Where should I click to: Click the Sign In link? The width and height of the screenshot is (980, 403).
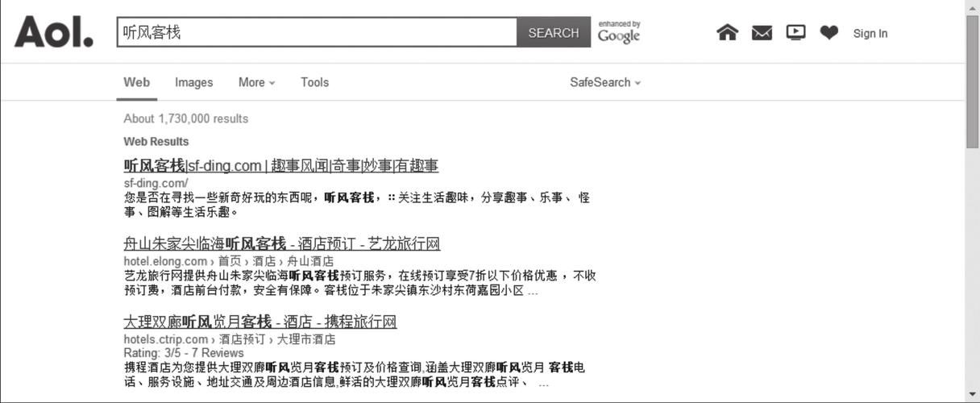coord(870,33)
